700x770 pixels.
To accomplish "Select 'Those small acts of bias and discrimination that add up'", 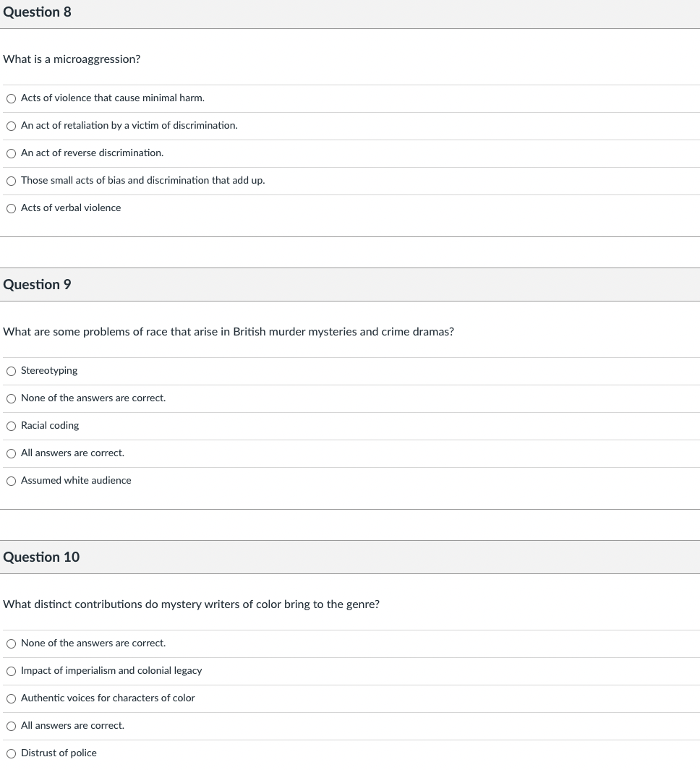I will click(11, 181).
